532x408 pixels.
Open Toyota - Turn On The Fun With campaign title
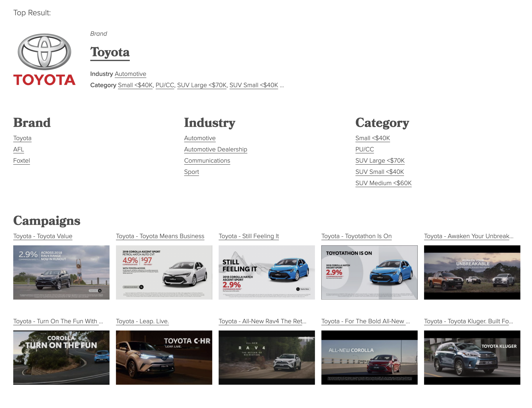[58, 321]
